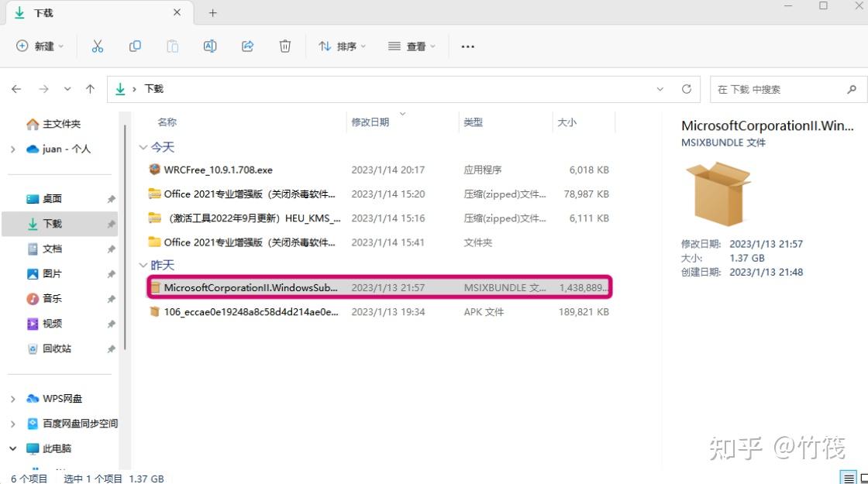Click the pin icon next to 回收站
868x484 pixels.
(111, 348)
